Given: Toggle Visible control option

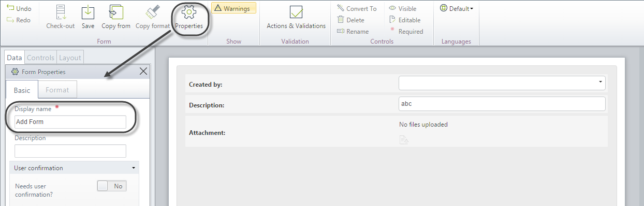Looking at the screenshot, I should [403, 9].
